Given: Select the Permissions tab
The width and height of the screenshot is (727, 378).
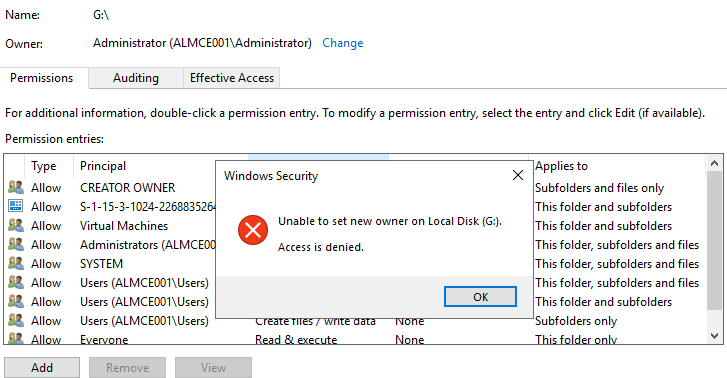Looking at the screenshot, I should pyautogui.click(x=42, y=78).
